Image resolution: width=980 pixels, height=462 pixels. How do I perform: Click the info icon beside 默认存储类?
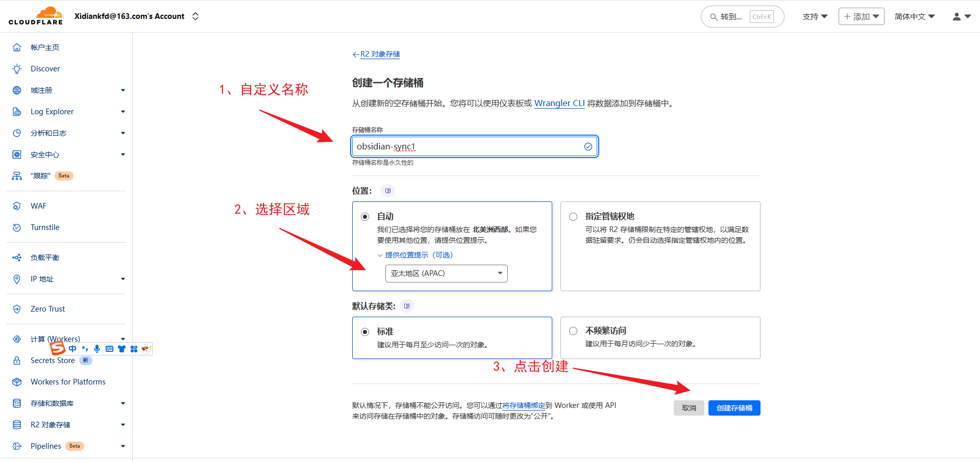(x=407, y=306)
